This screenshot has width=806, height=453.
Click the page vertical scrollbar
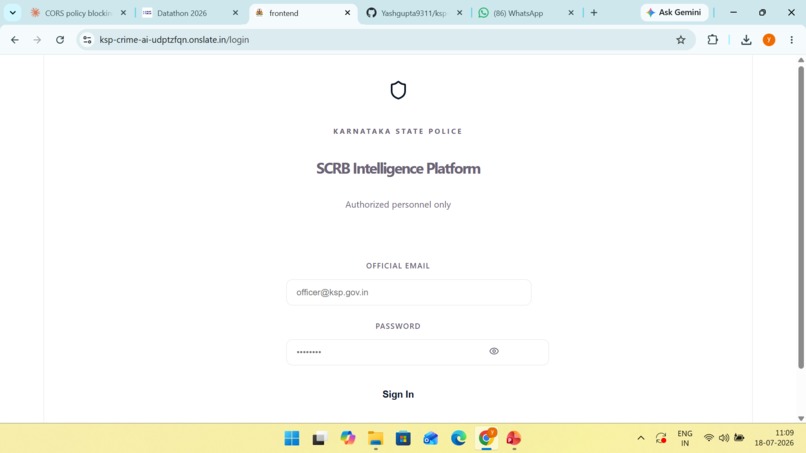pos(801,218)
